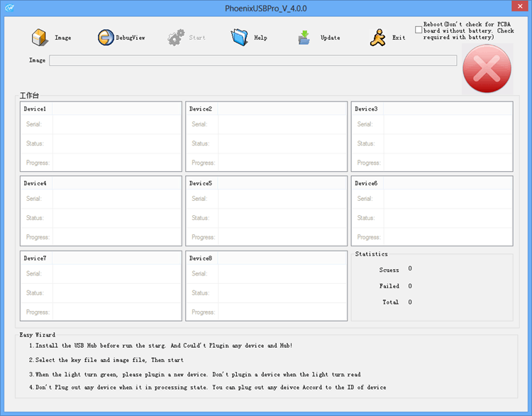Open Help via the folder icon
This screenshot has height=416, width=532.
(240, 38)
